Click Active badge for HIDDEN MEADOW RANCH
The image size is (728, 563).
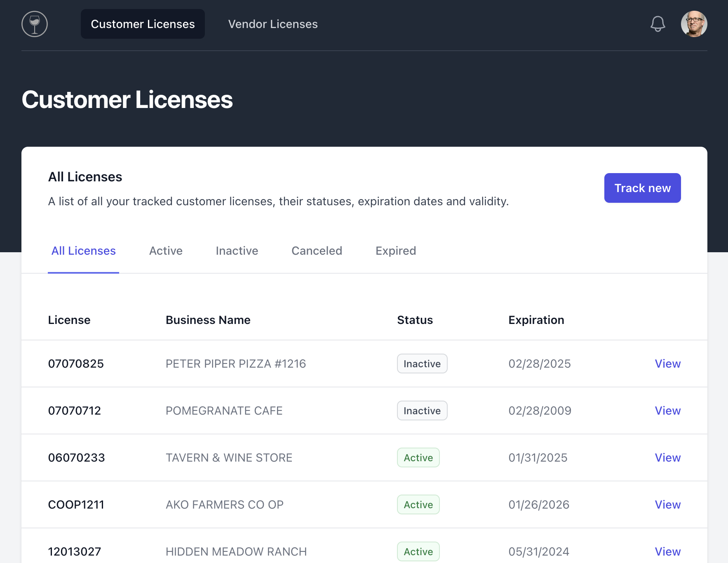coord(418,551)
